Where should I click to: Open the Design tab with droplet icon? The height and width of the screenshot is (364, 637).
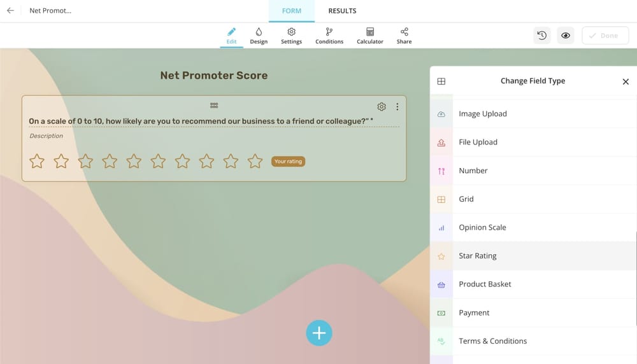pos(259,36)
